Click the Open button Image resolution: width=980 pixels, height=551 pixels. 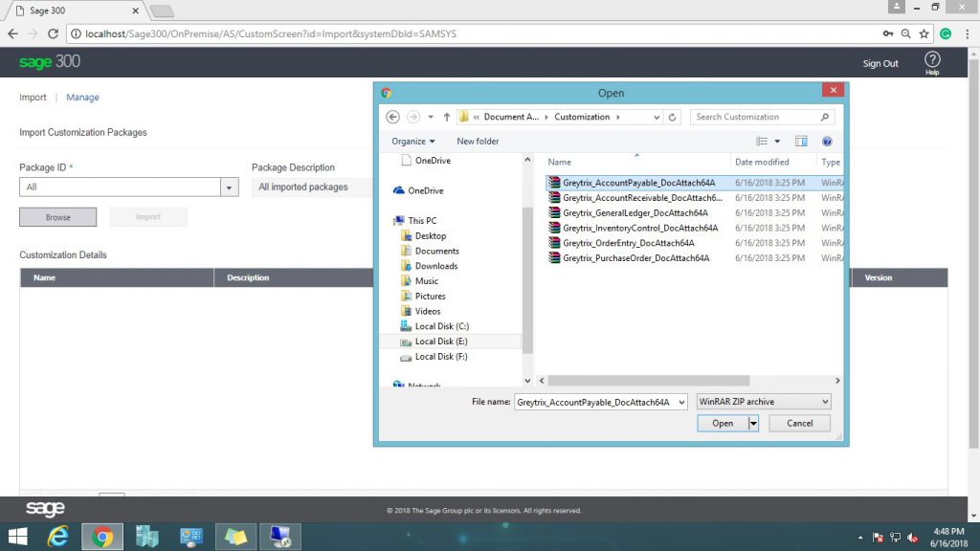coord(723,424)
